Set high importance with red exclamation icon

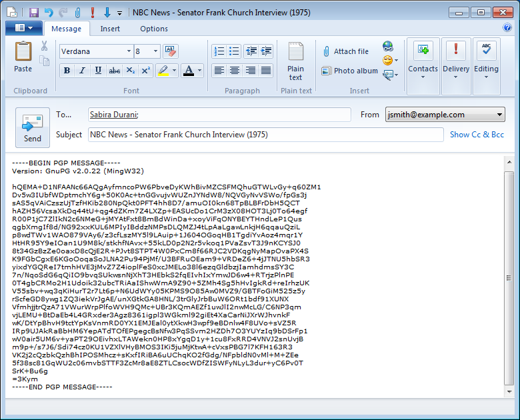(x=93, y=13)
